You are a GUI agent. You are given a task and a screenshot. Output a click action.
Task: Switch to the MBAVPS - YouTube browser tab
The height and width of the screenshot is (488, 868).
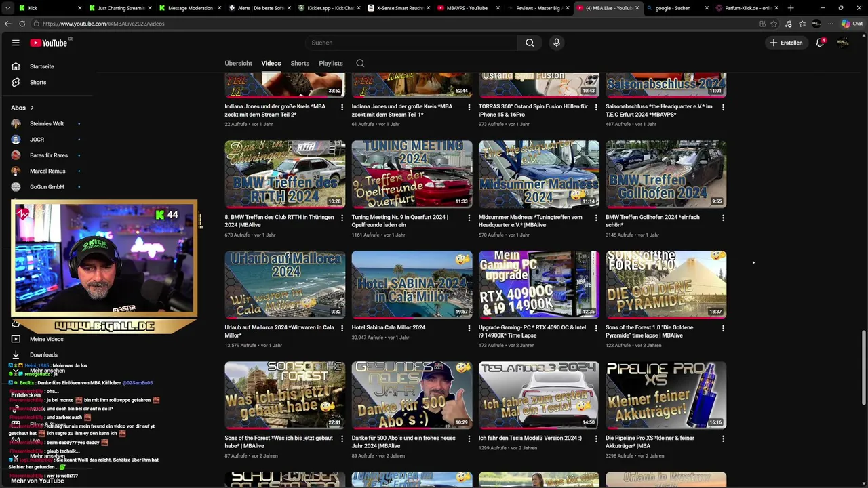(467, 8)
